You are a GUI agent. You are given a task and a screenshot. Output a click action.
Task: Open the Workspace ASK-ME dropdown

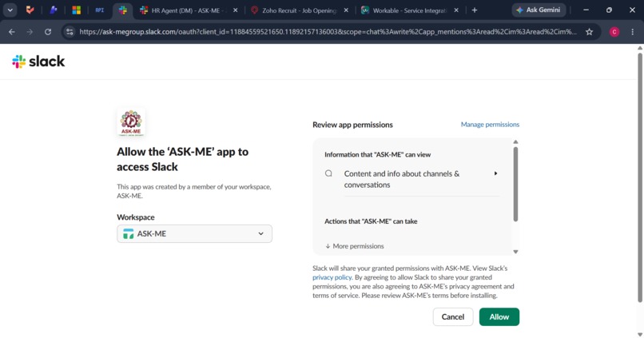pos(194,233)
